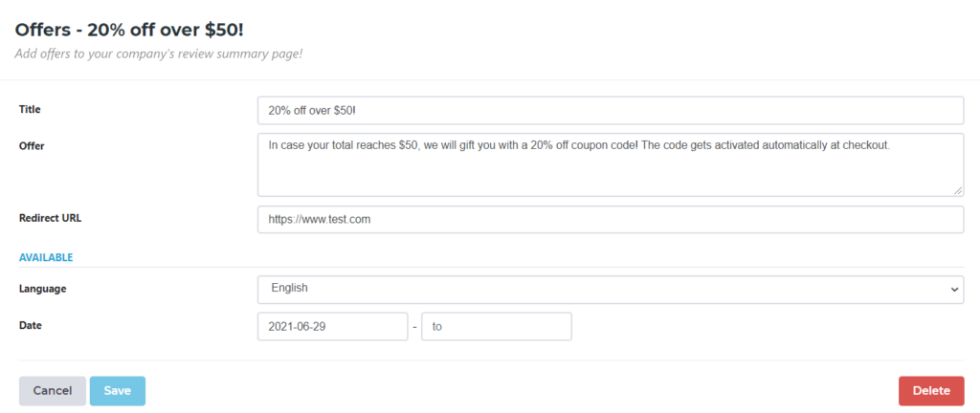This screenshot has width=980, height=413.
Task: Click the AVAILABLE section heading
Action: click(46, 257)
